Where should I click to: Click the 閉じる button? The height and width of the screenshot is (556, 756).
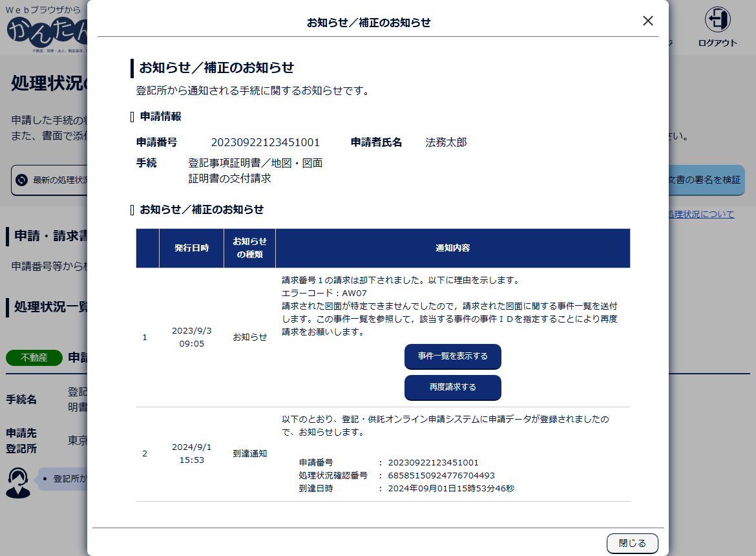(632, 543)
